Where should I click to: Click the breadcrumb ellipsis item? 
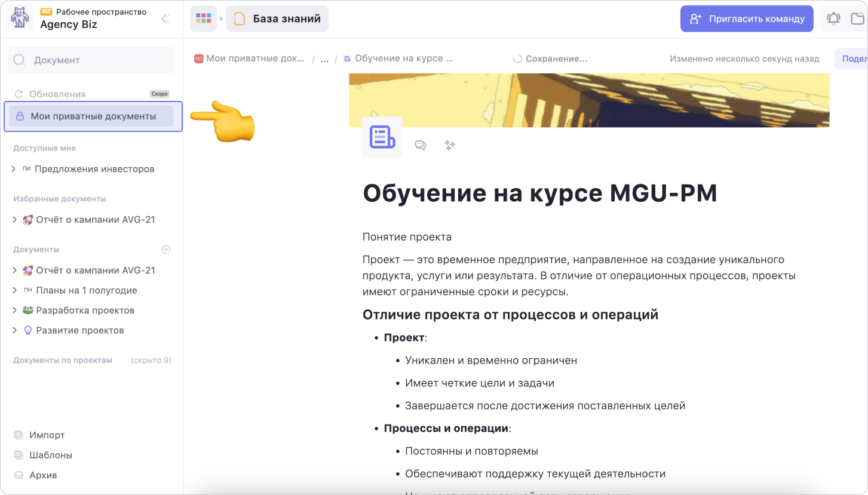[324, 59]
